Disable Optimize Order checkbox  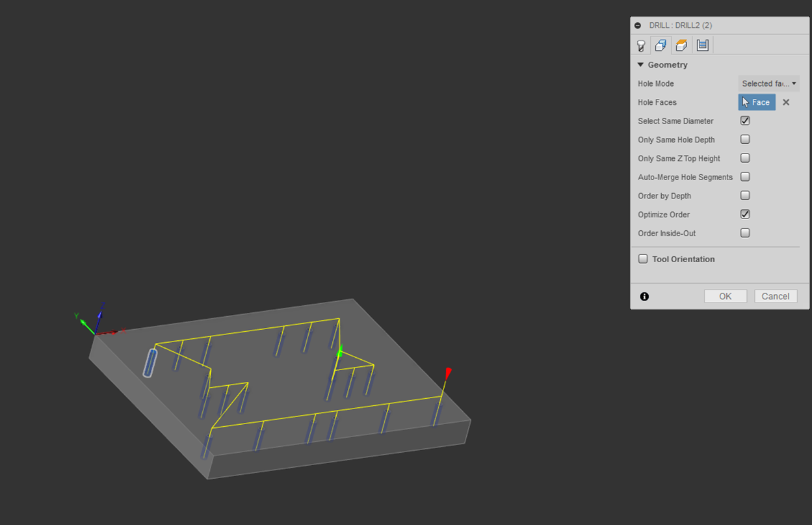tap(745, 214)
